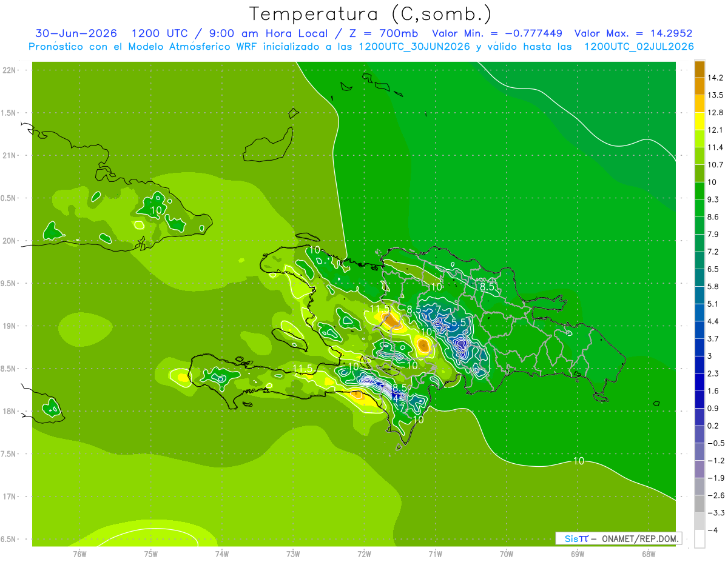Screen dimensions: 728x562
Task: Click the longitude label "76W"
Action: point(79,554)
